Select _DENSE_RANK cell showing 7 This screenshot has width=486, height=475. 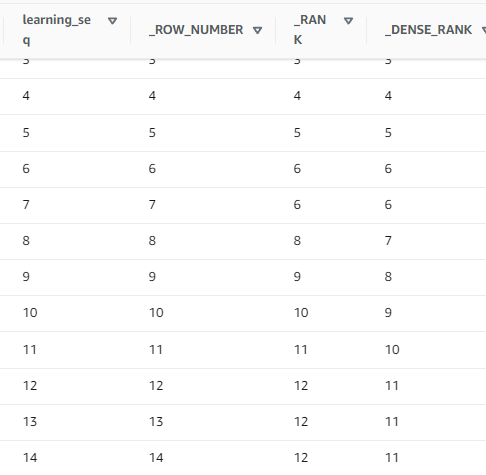tap(388, 241)
